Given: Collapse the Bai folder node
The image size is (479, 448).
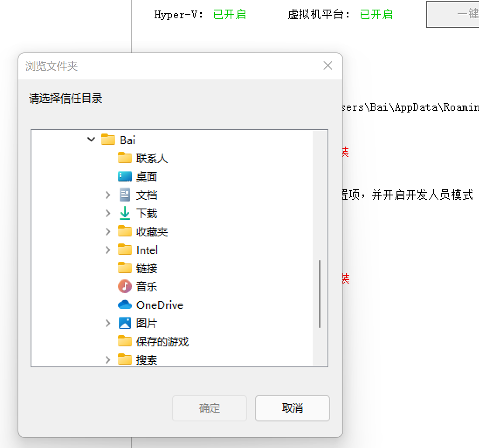Looking at the screenshot, I should [x=91, y=140].
